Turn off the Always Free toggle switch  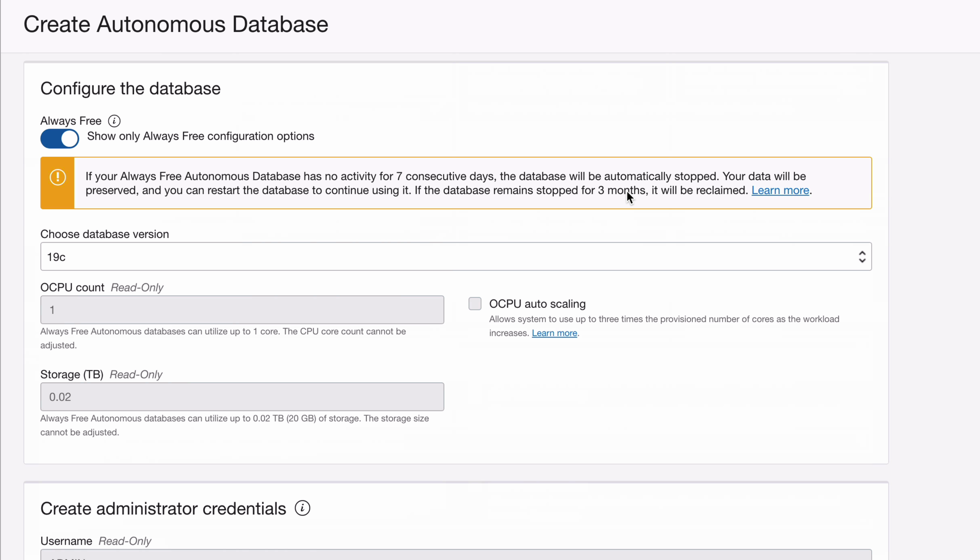60,138
